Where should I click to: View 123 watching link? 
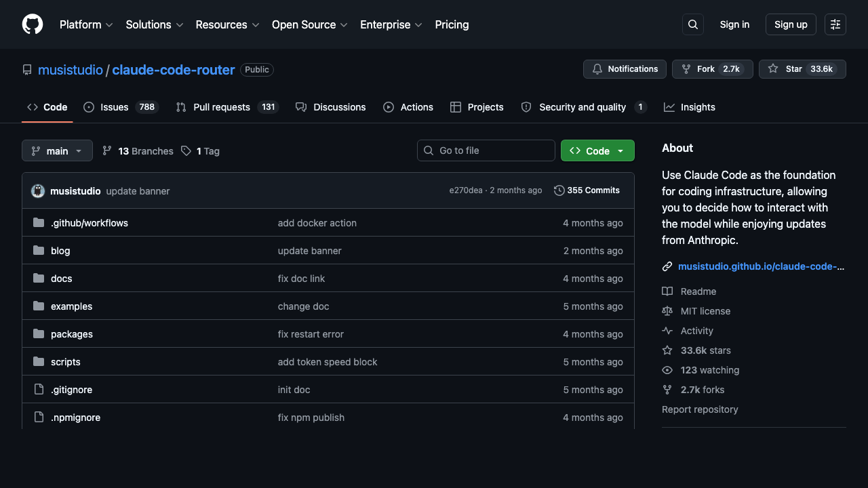701,370
